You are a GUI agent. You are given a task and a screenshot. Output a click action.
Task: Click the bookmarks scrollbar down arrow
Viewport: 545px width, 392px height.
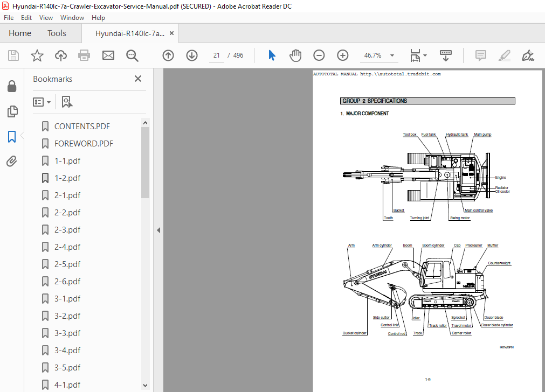point(146,386)
